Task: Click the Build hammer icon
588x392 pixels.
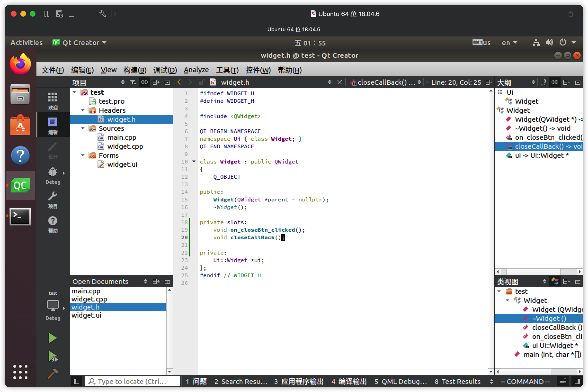Action: pos(53,374)
